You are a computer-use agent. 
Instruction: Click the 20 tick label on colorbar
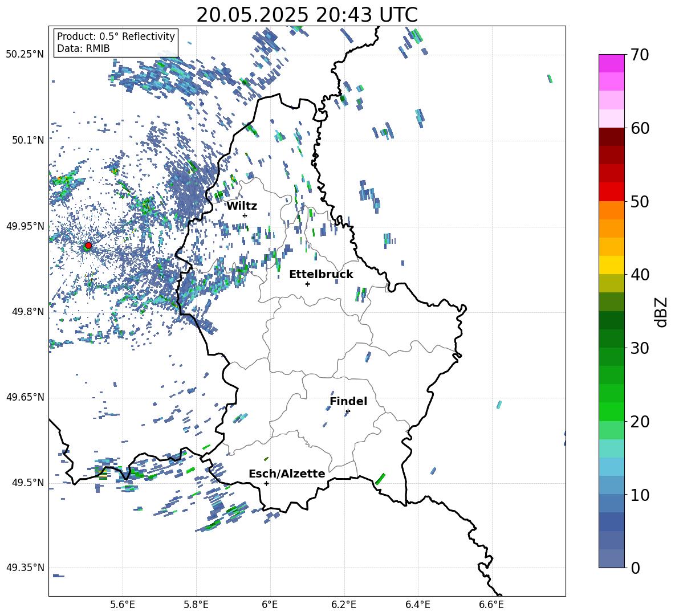[x=640, y=422]
